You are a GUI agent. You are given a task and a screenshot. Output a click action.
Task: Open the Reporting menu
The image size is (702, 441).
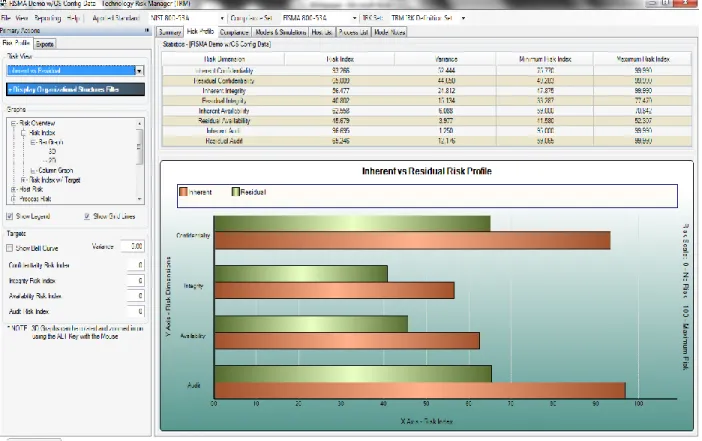pos(47,18)
